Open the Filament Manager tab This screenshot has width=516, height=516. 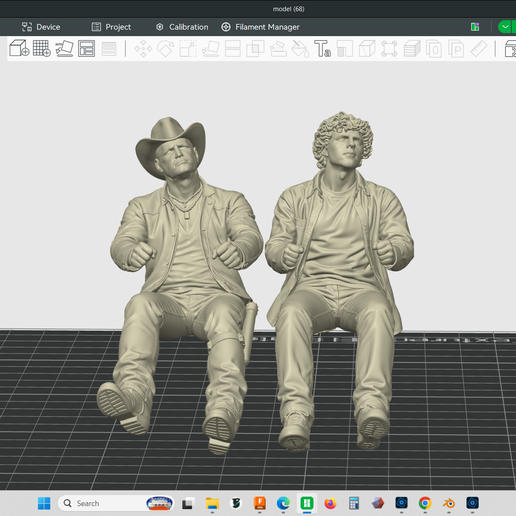pyautogui.click(x=260, y=27)
